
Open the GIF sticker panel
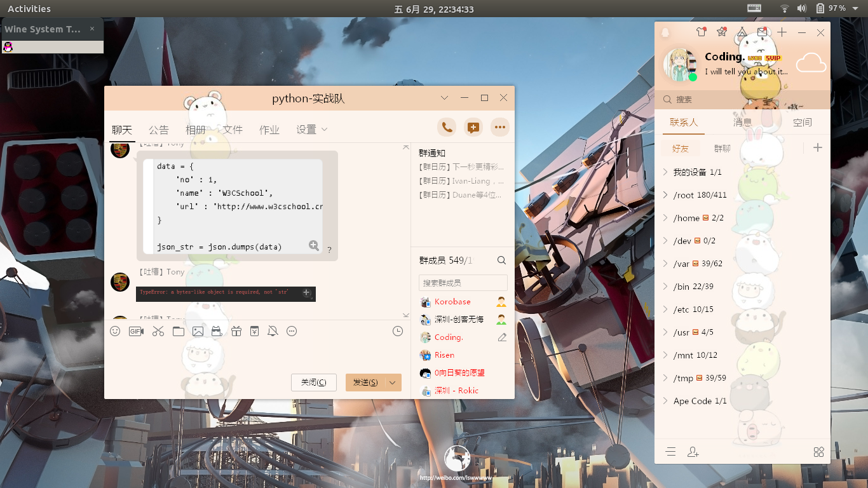137,331
